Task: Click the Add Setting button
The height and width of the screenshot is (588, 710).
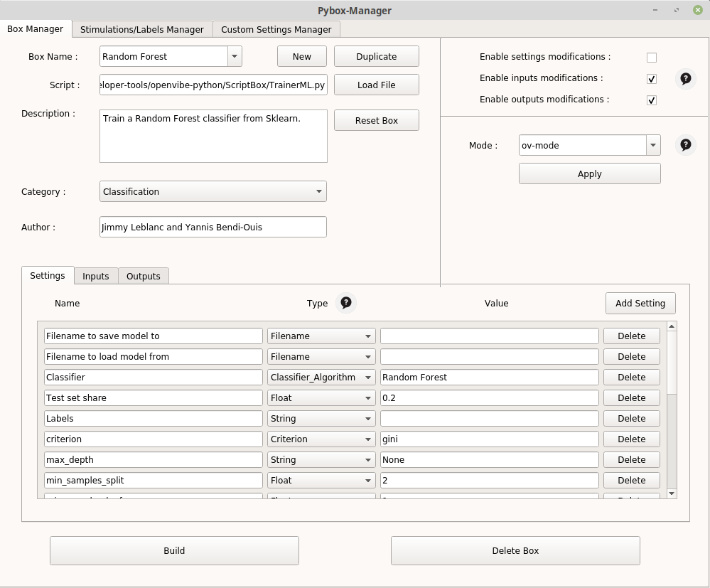Action: pos(640,303)
